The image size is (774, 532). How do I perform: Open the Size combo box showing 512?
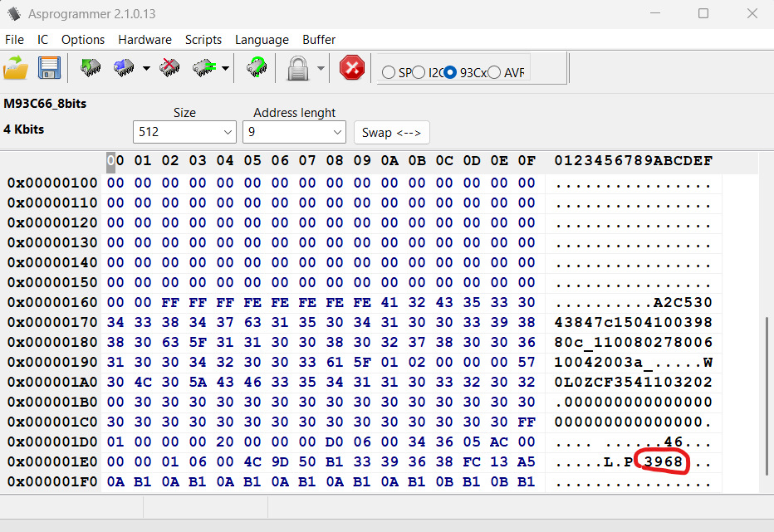pos(184,132)
